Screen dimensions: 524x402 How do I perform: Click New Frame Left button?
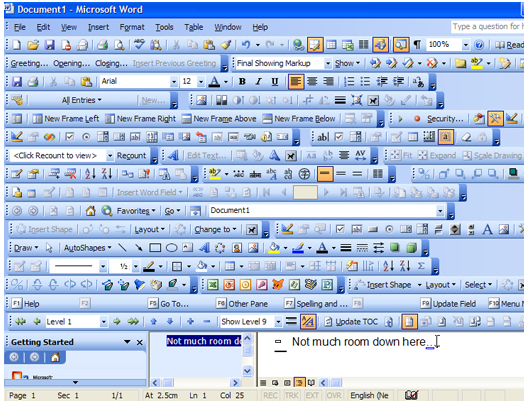click(66, 119)
